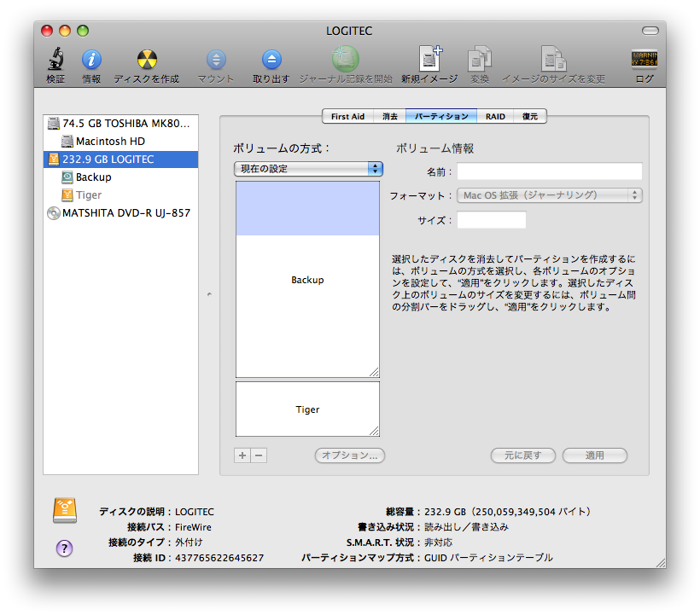Select Backup volume in sidebar
700x615 pixels.
[120, 177]
